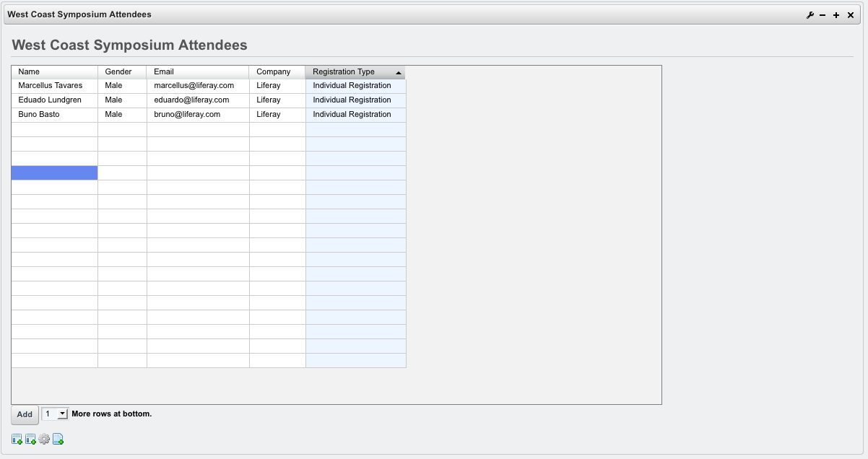868x459 pixels.
Task: Sort by the Email column header
Action: pyautogui.click(x=198, y=72)
